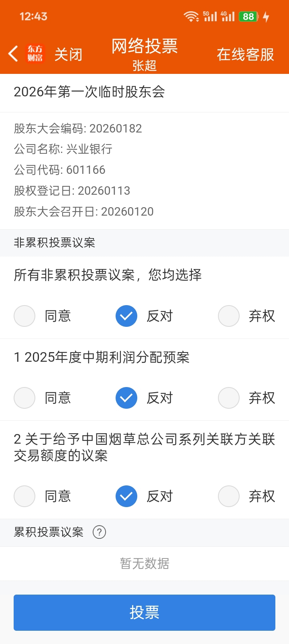Submit vote with the 投票 button
This screenshot has height=644, width=289.
[144, 613]
